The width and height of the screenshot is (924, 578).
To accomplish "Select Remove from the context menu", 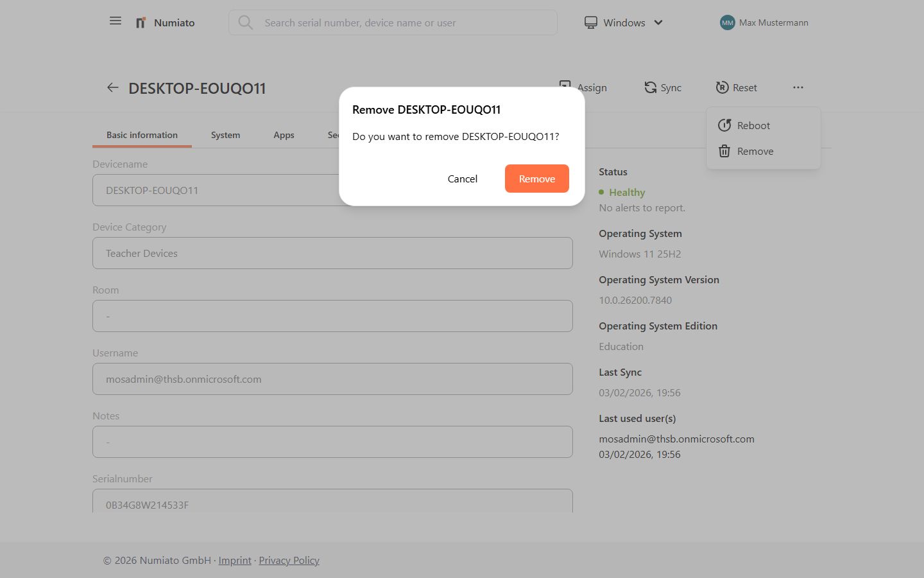I will pos(755,151).
